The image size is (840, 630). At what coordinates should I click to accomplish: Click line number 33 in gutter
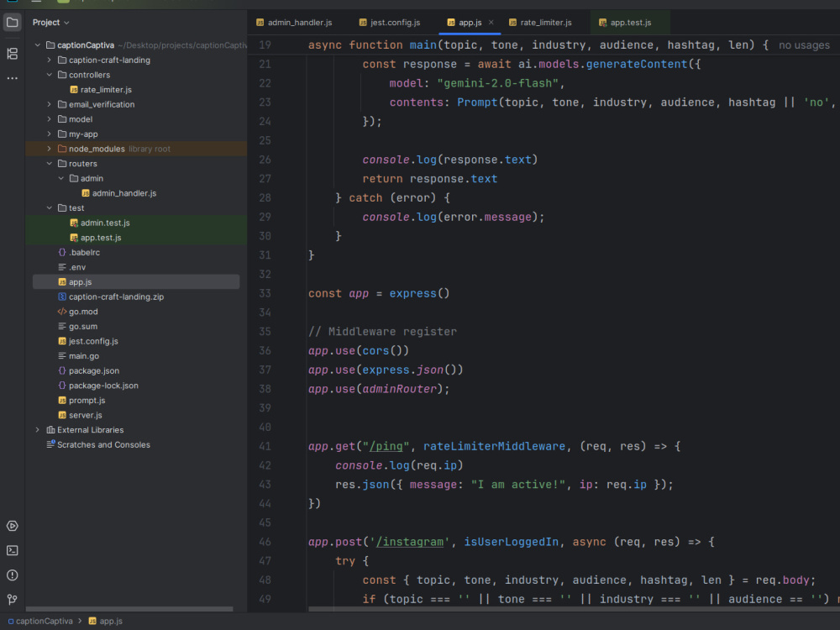(265, 293)
